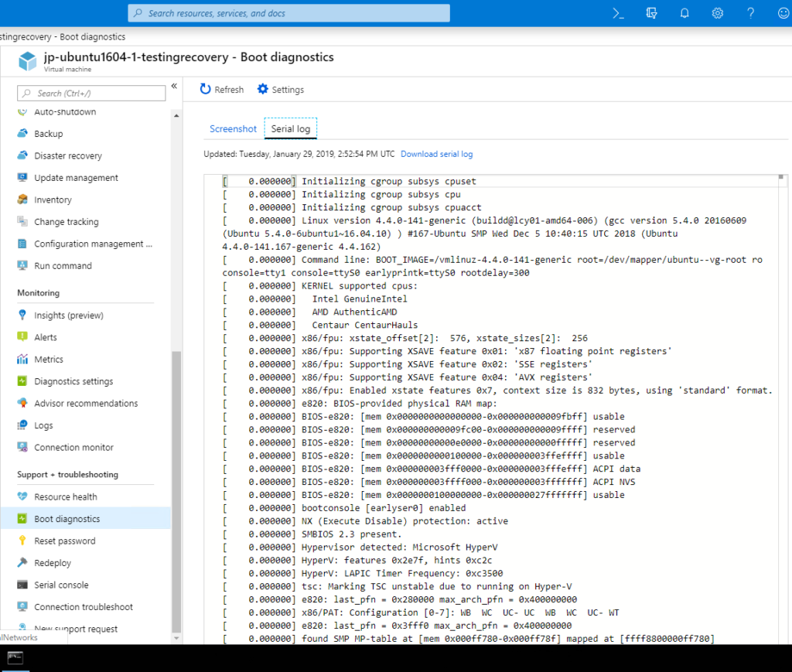Click the Serial console icon

tap(22, 585)
